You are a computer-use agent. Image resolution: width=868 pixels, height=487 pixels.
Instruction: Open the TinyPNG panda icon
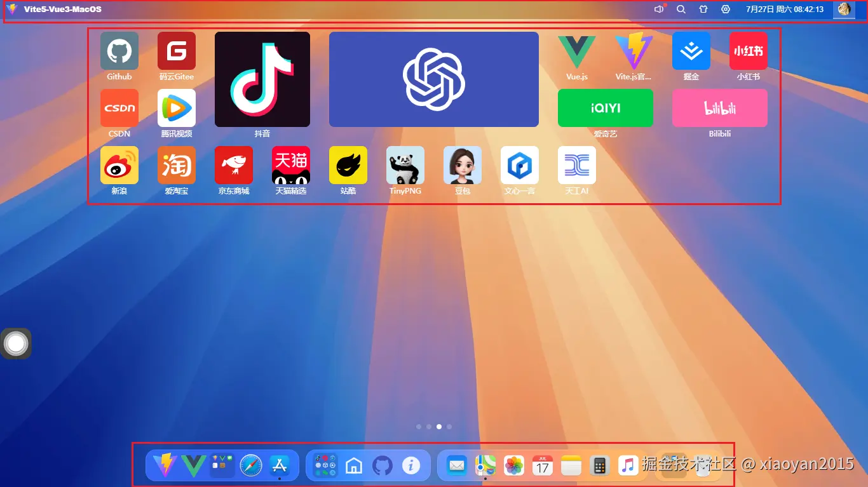[405, 165]
